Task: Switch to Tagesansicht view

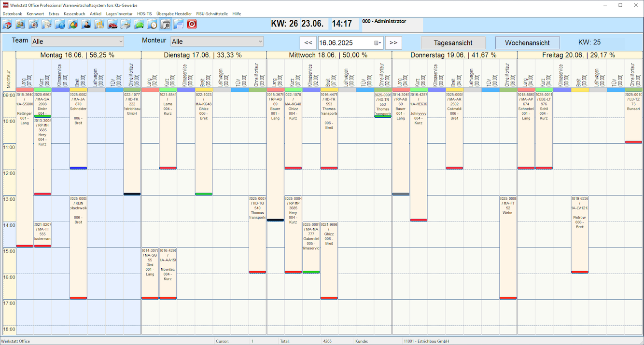Action: 453,43
